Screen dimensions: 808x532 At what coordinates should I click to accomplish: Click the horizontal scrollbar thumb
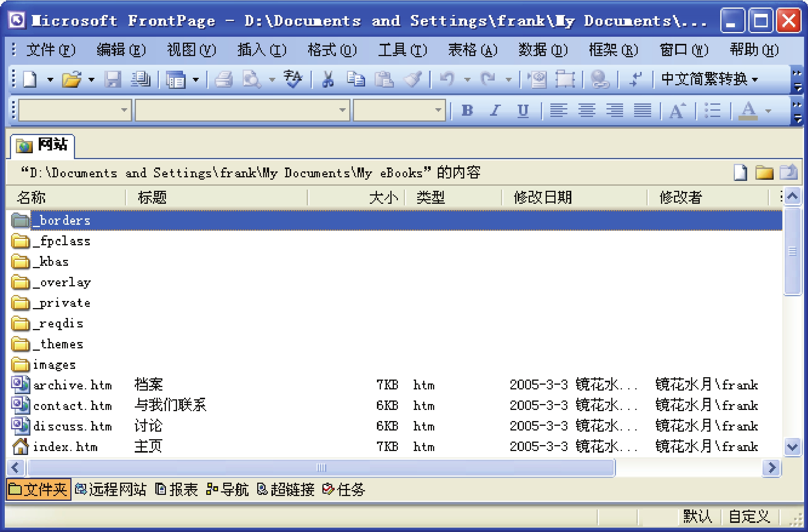point(321,468)
